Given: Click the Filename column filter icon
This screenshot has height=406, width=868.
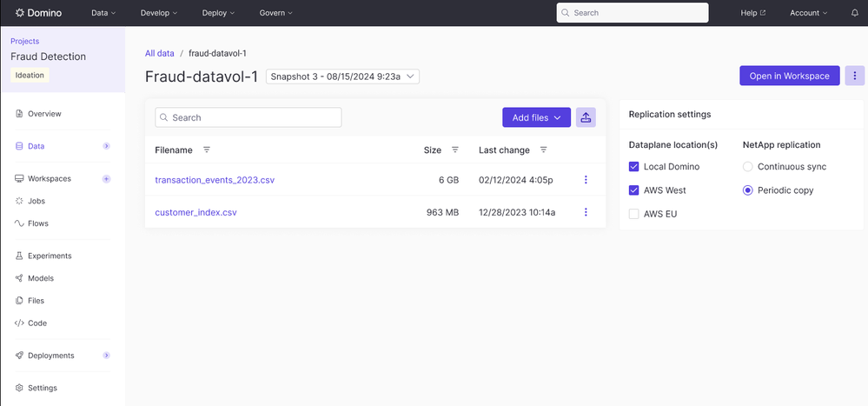Looking at the screenshot, I should (x=207, y=150).
